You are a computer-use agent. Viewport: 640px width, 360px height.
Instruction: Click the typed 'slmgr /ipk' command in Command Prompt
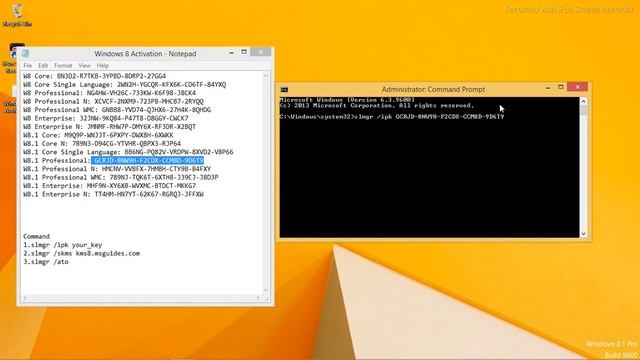(429, 117)
